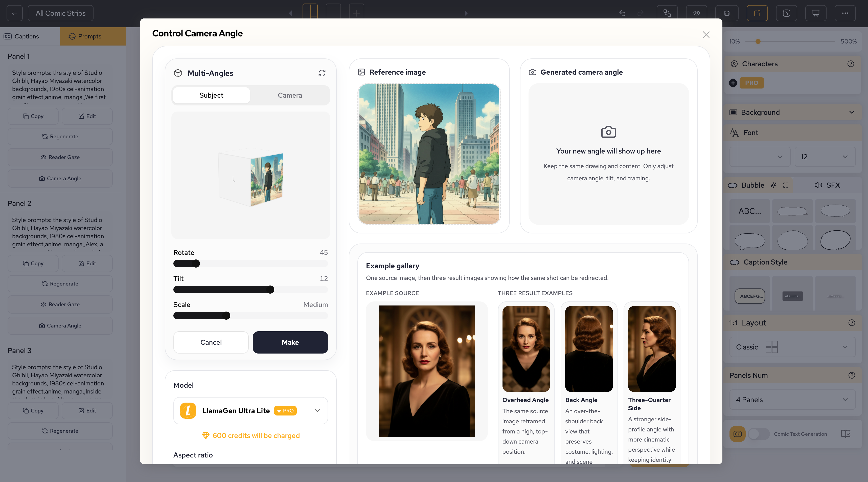Click the Tilt slider handle
This screenshot has height=482, width=868.
(270, 290)
